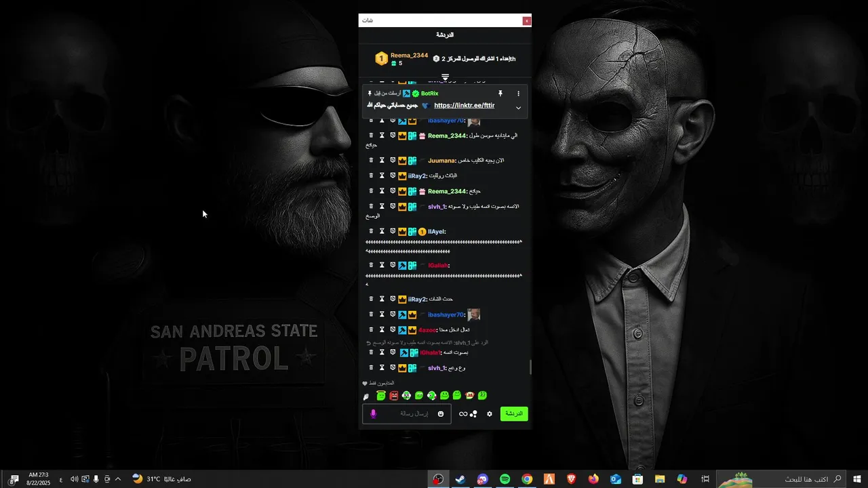Open Spotify from the taskbar
Image resolution: width=868 pixels, height=488 pixels.
(505, 479)
